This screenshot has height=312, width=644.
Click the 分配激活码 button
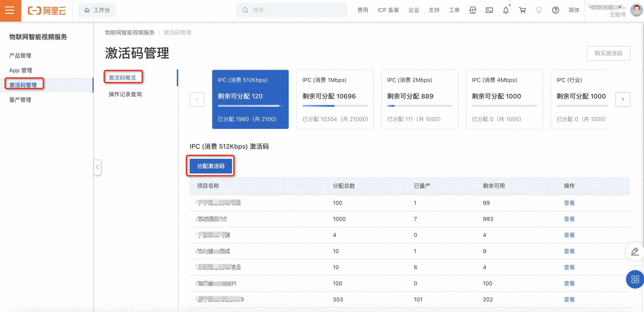click(211, 166)
